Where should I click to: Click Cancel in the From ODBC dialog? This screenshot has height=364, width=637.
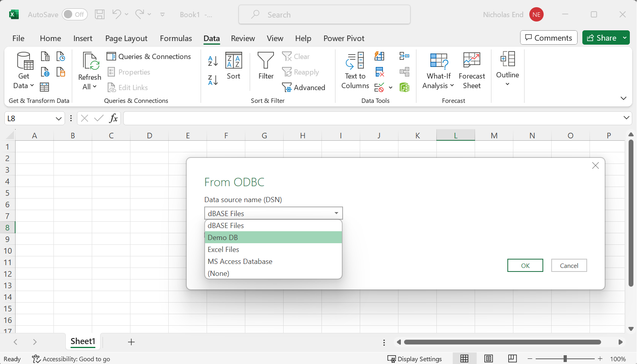coord(569,266)
